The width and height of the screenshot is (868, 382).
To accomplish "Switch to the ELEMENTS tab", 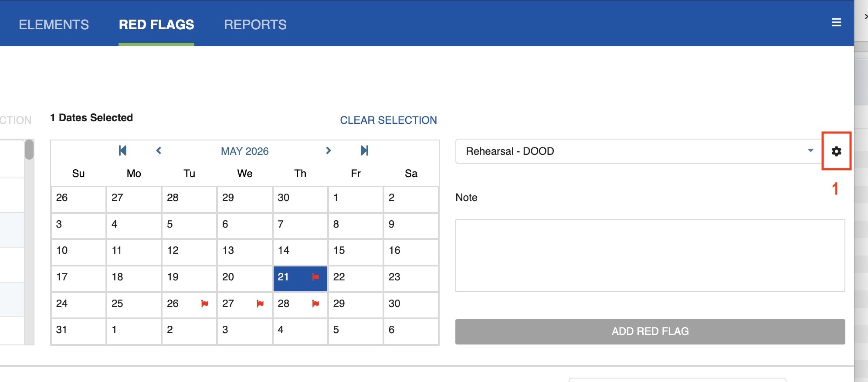I will tap(54, 25).
